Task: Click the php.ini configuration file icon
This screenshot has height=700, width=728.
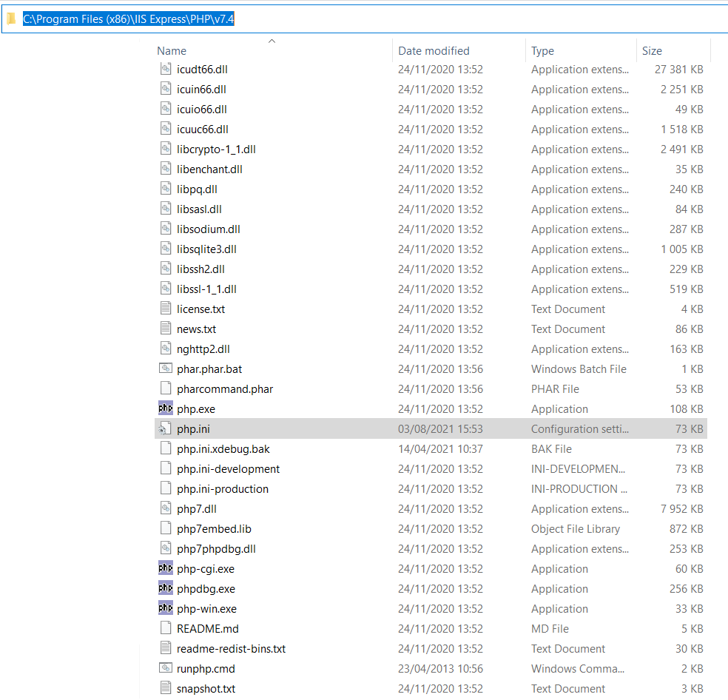Action: (x=166, y=428)
